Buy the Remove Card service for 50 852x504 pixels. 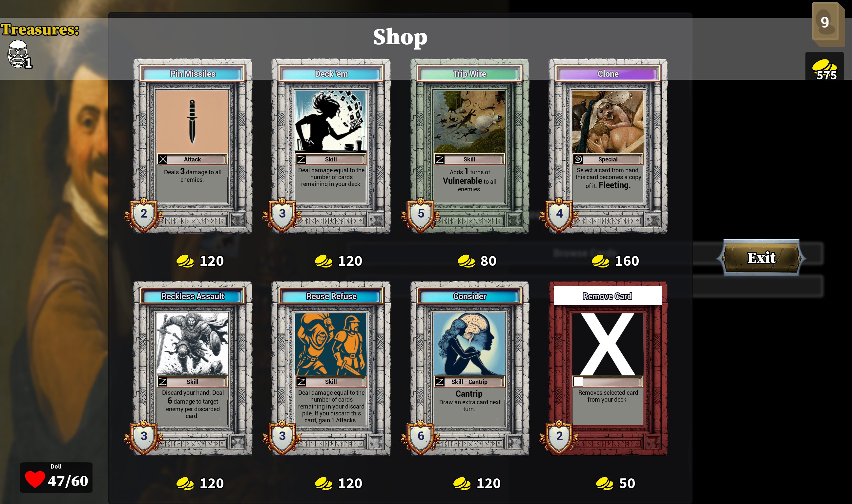pos(608,368)
